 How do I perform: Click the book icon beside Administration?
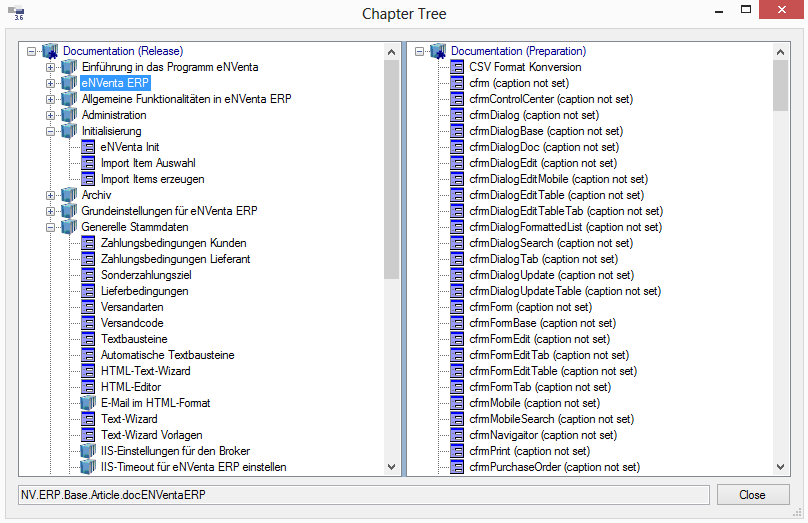[x=69, y=114]
